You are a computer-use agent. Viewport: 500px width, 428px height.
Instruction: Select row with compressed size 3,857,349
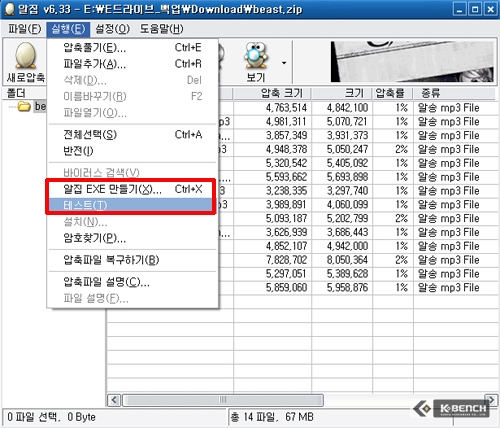coord(359,135)
